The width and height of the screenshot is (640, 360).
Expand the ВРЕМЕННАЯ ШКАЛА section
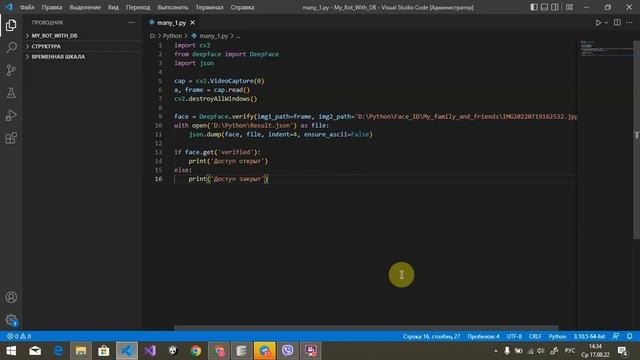(83, 57)
